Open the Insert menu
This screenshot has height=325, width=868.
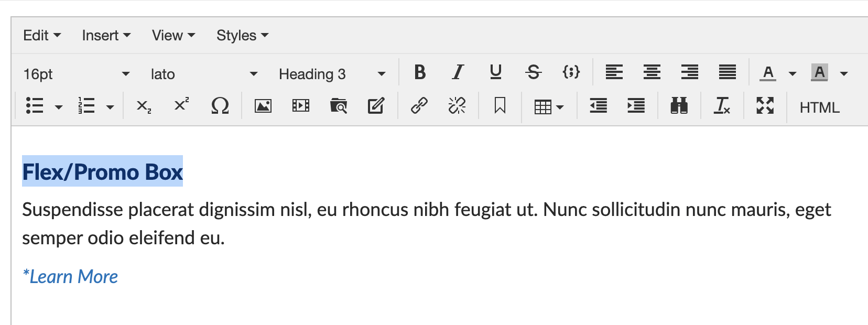point(106,36)
